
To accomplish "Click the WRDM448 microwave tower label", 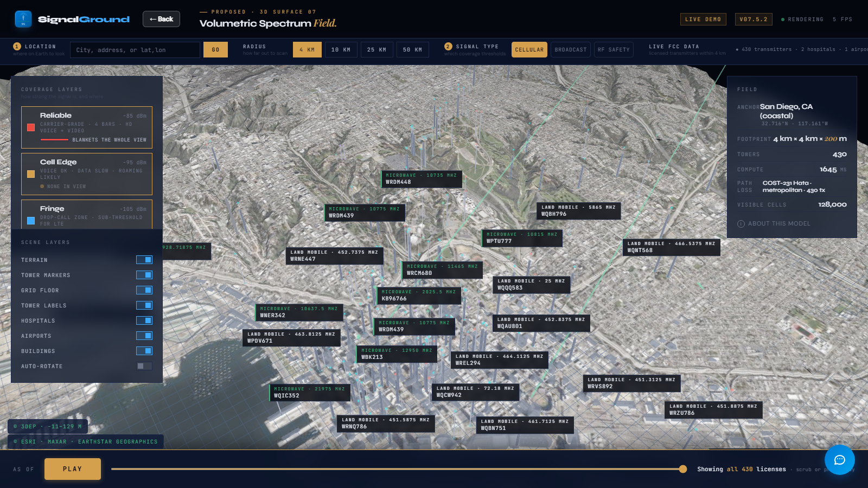I will click(x=422, y=179).
